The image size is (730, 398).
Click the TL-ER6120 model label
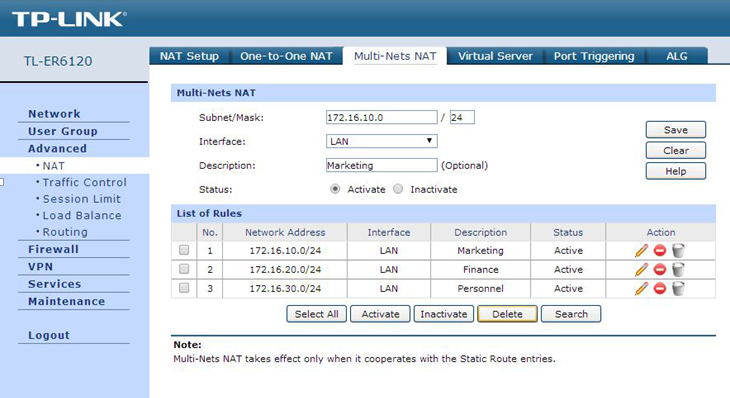[x=58, y=61]
